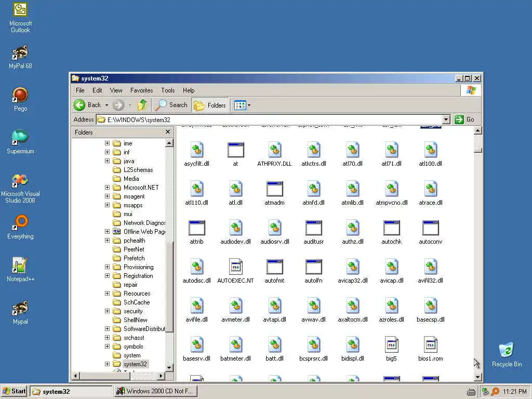
Task: Expand the msagent folder node
Action: (x=107, y=196)
